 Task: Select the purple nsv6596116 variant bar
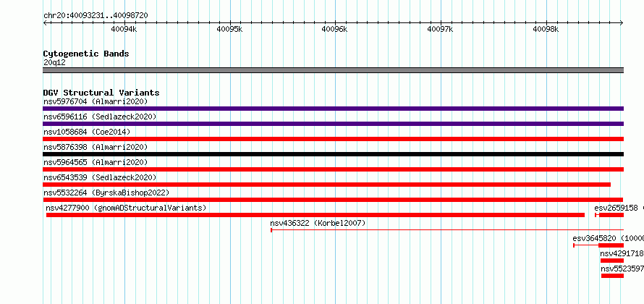[333, 124]
